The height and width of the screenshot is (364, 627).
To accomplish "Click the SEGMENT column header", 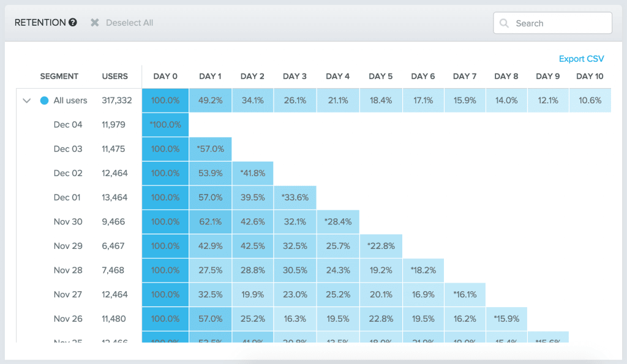I will (x=59, y=76).
